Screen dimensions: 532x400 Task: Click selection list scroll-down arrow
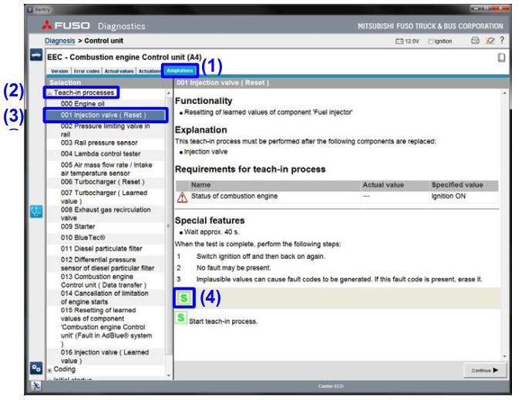[x=169, y=375]
